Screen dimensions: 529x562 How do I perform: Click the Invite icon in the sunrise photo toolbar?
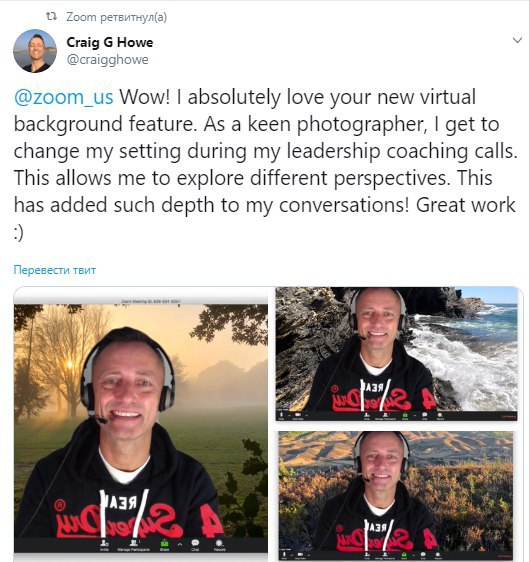(104, 545)
